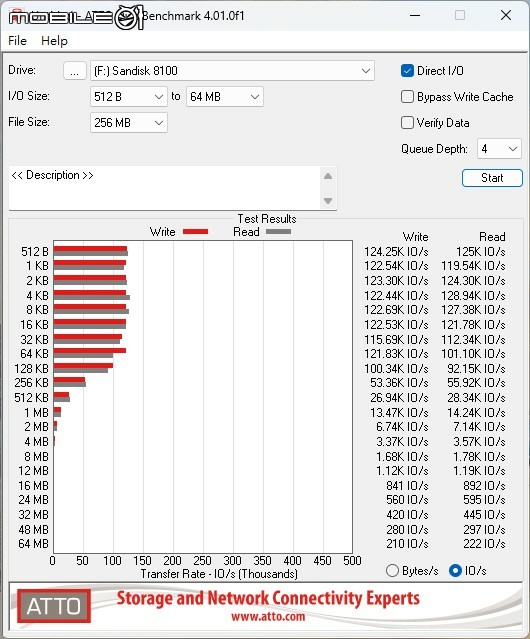
Task: Select the Bytes/s radio button
Action: (x=392, y=571)
